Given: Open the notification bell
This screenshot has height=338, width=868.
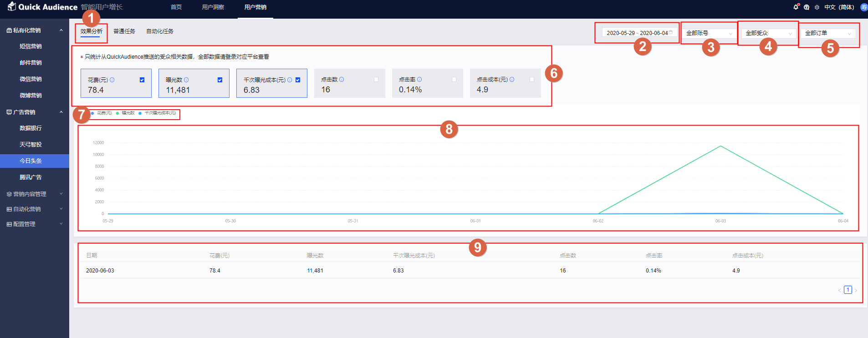Looking at the screenshot, I should pyautogui.click(x=796, y=7).
